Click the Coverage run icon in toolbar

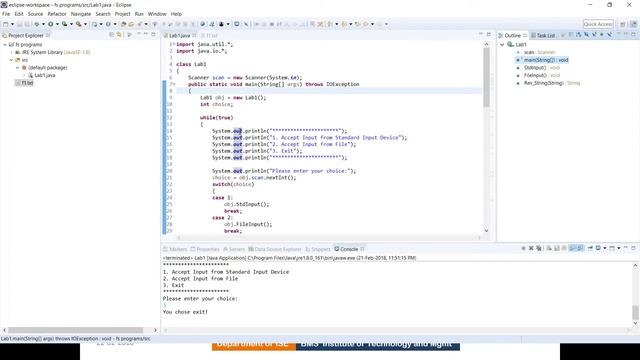pyautogui.click(x=64, y=24)
